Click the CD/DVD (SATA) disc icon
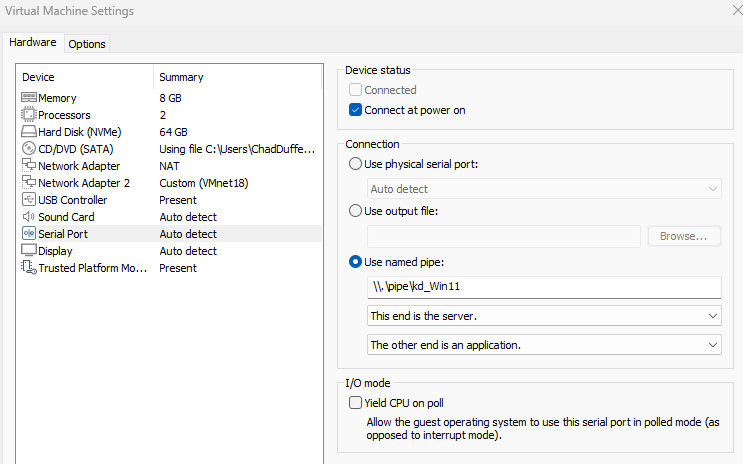Viewport: 743px width, 464px height. (29, 149)
